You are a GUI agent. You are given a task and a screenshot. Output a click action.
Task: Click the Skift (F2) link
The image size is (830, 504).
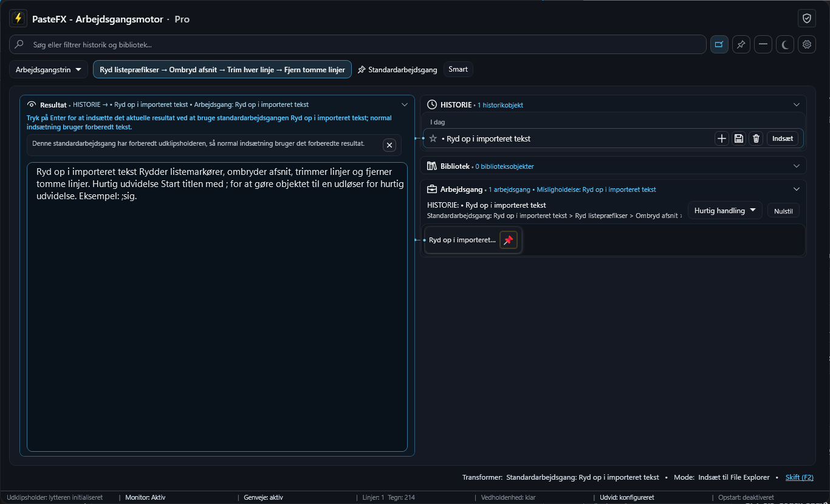(x=799, y=477)
